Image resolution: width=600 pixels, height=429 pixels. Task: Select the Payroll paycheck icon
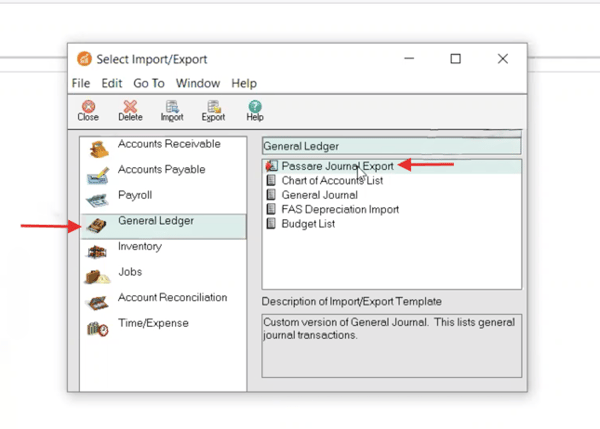pyautogui.click(x=97, y=201)
